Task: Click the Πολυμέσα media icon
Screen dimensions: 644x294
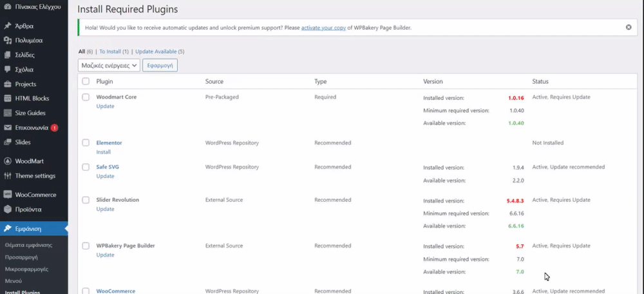Action: (x=8, y=41)
